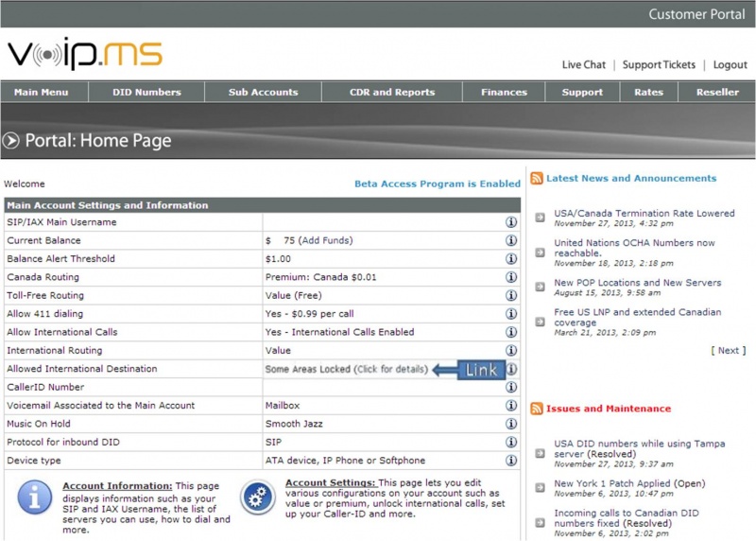Open Support Tickets link
Image resolution: width=756 pixels, height=541 pixels.
(659, 64)
